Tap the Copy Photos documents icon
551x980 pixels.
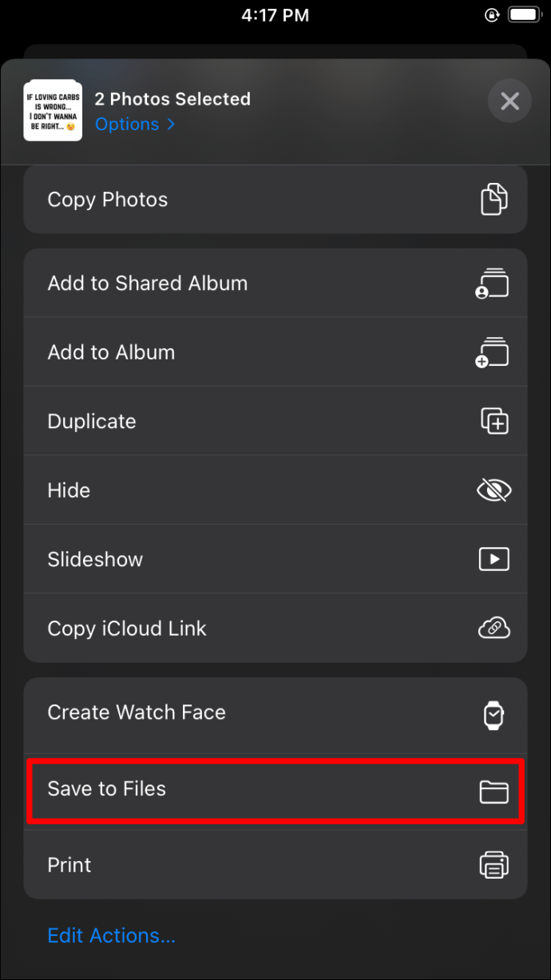(494, 200)
